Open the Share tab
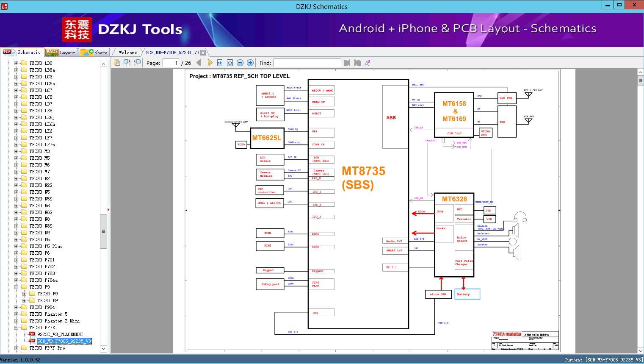 (x=94, y=53)
